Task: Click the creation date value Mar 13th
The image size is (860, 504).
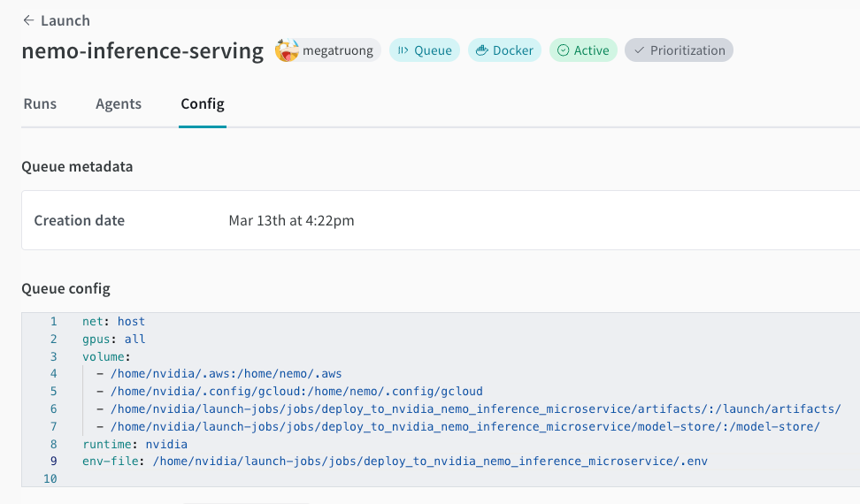Action: tap(291, 220)
